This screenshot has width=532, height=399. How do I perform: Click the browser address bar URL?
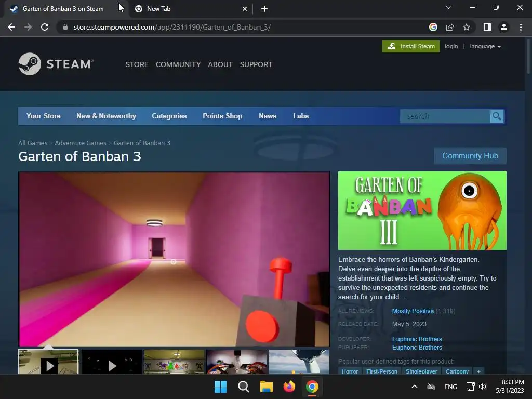coord(172,27)
